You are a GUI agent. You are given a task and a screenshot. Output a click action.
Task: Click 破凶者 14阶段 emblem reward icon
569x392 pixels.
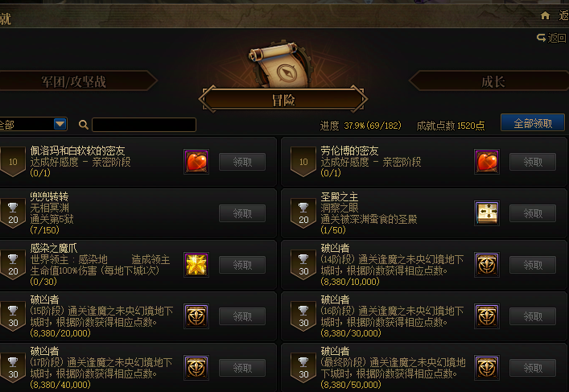(487, 265)
